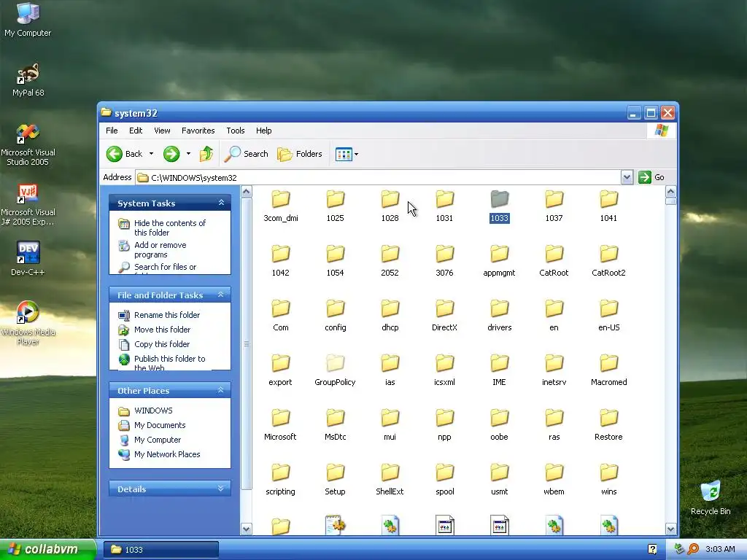Collapse the System Tasks panel
The width and height of the screenshot is (747, 560).
click(221, 203)
